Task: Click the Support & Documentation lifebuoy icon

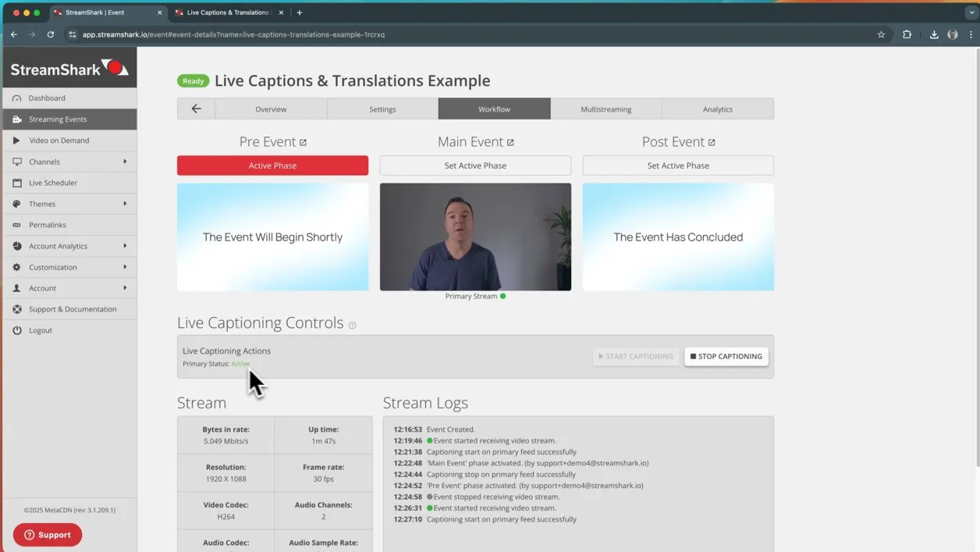Action: tap(17, 309)
